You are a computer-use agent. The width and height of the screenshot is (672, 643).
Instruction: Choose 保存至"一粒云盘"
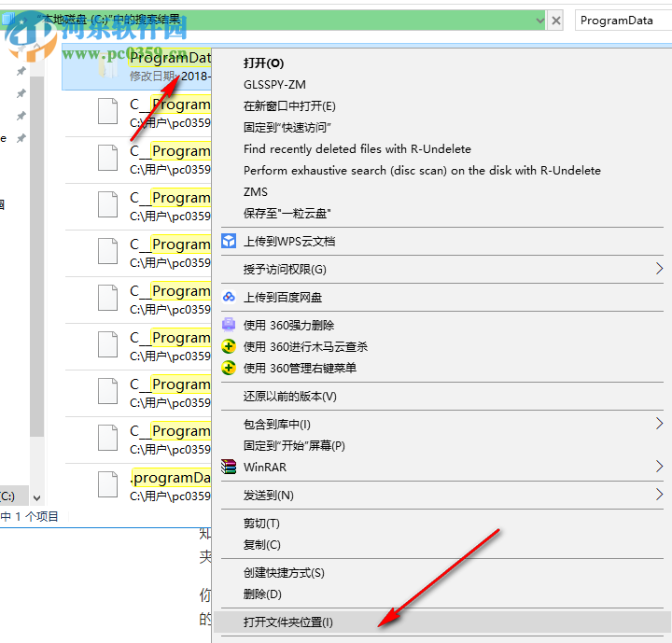click(x=287, y=213)
